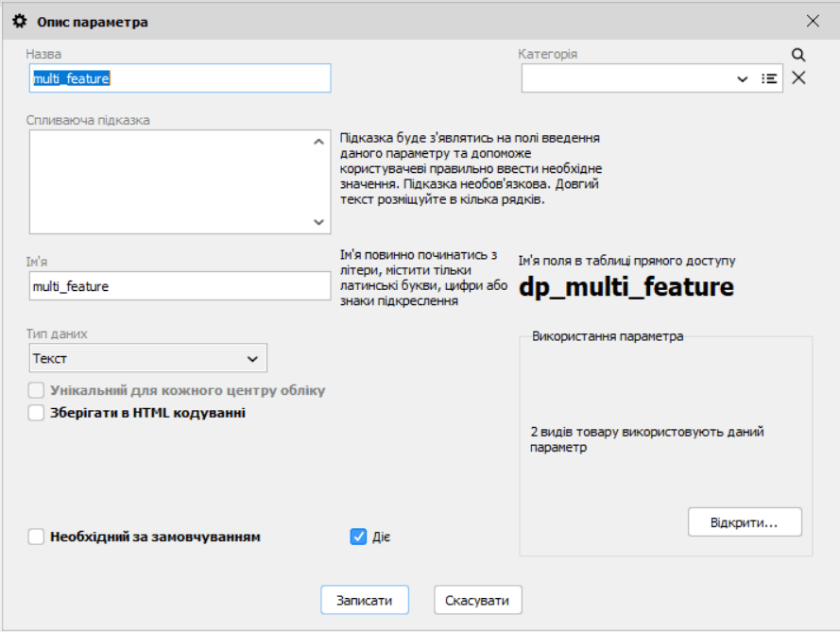Viewport: 840px width, 632px height.
Task: Click the gear icon in the title bar
Action: pos(19,21)
